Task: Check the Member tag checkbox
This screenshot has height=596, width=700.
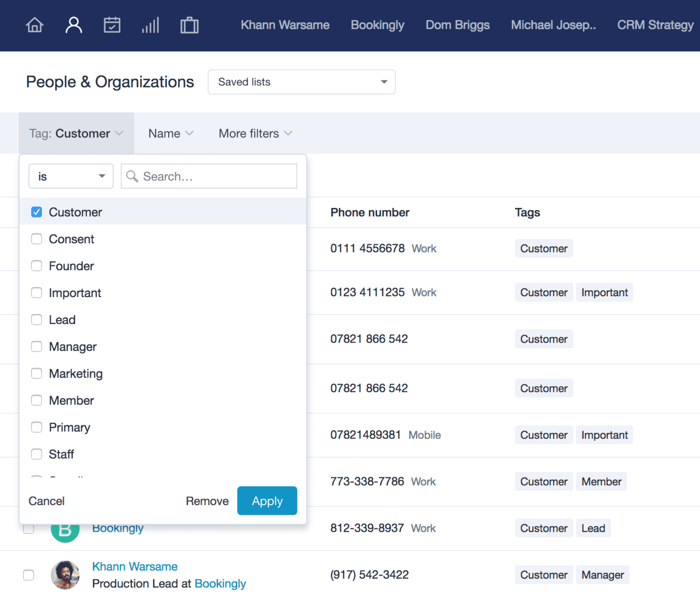Action: [x=37, y=400]
